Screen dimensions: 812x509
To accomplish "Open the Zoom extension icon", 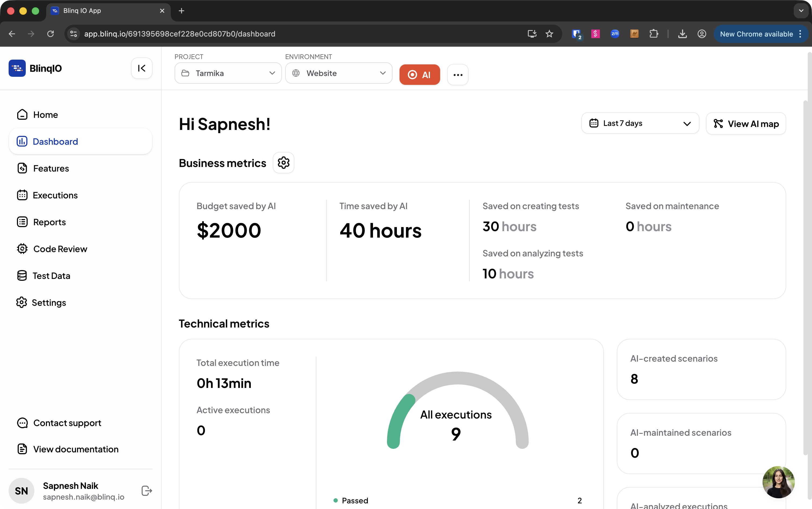I will coord(615,34).
